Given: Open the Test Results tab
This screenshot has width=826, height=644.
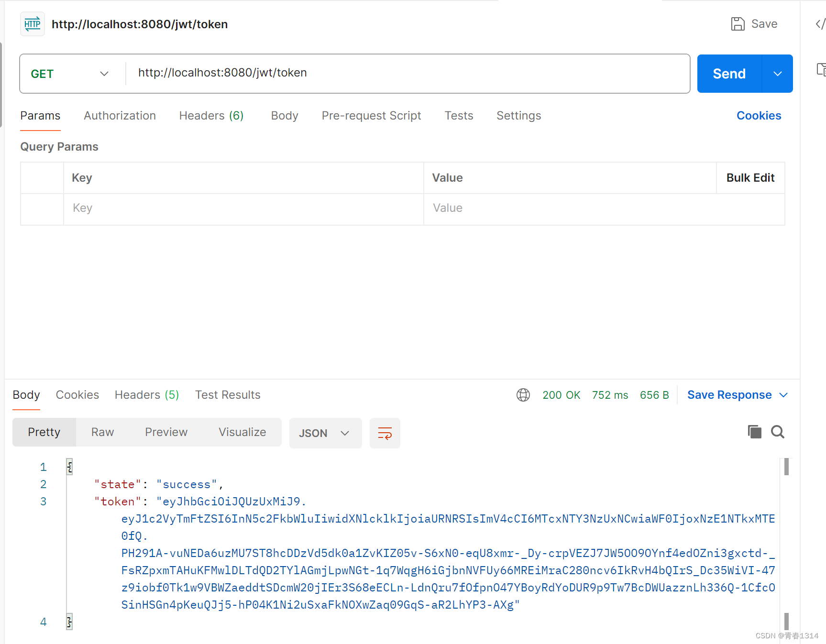Looking at the screenshot, I should 228,395.
